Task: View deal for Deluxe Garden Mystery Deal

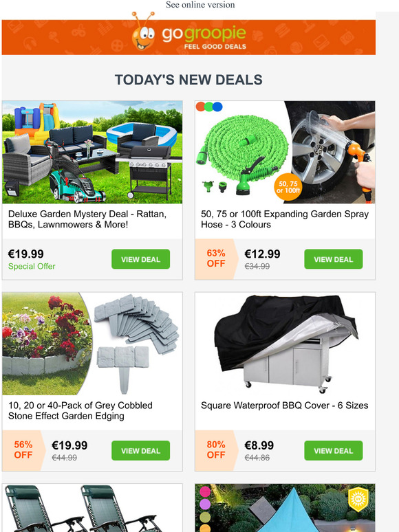Action: (140, 259)
